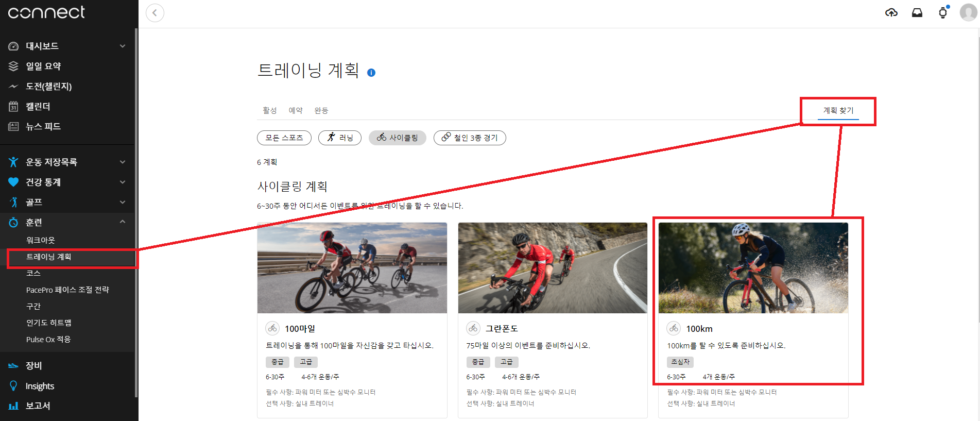Open the 100마일 plan title

300,329
